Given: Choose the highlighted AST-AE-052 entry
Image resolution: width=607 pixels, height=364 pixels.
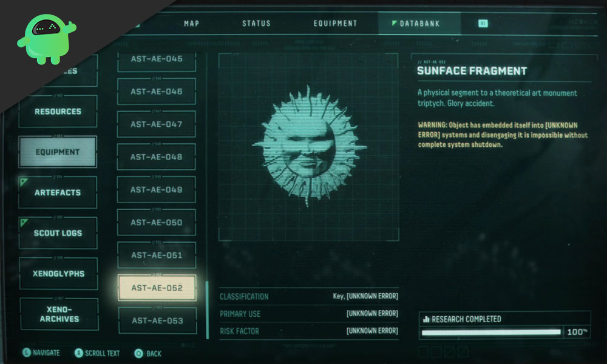Looking at the screenshot, I should pos(157,288).
